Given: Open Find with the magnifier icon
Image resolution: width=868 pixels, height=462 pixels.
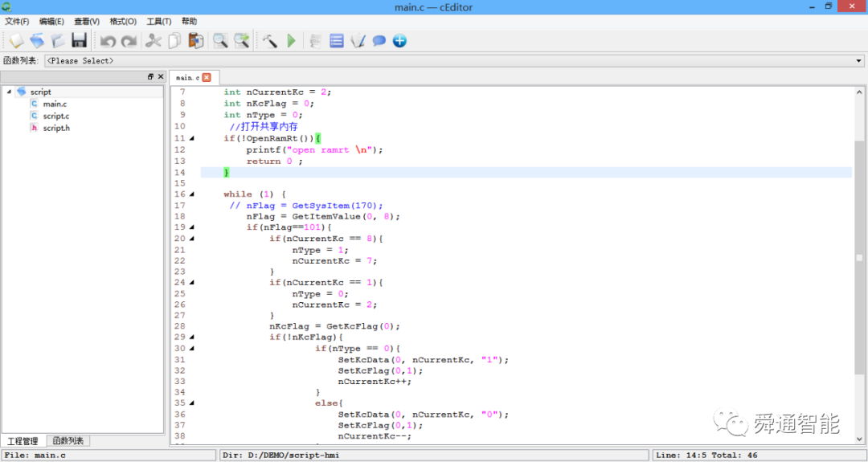Looking at the screenshot, I should coord(220,40).
